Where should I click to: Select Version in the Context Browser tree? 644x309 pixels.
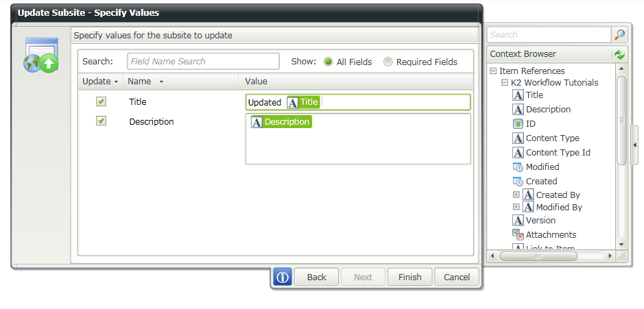540,221
